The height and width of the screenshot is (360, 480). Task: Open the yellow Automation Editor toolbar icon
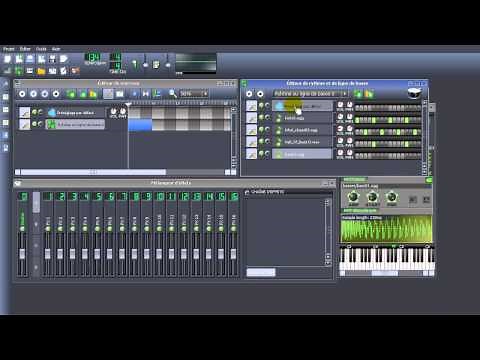[41, 71]
